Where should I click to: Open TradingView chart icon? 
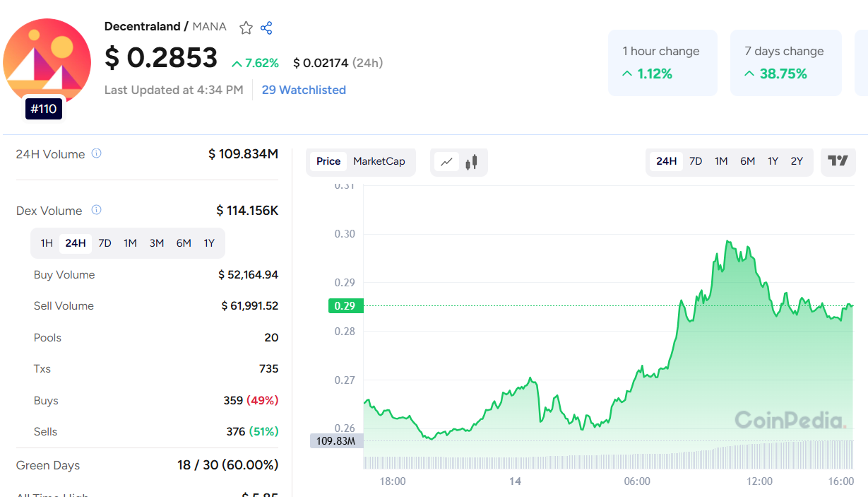click(x=838, y=161)
